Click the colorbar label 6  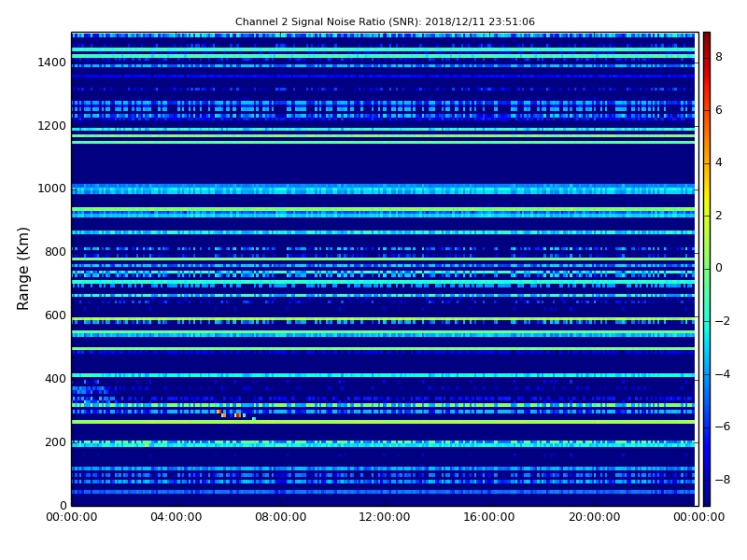(719, 110)
